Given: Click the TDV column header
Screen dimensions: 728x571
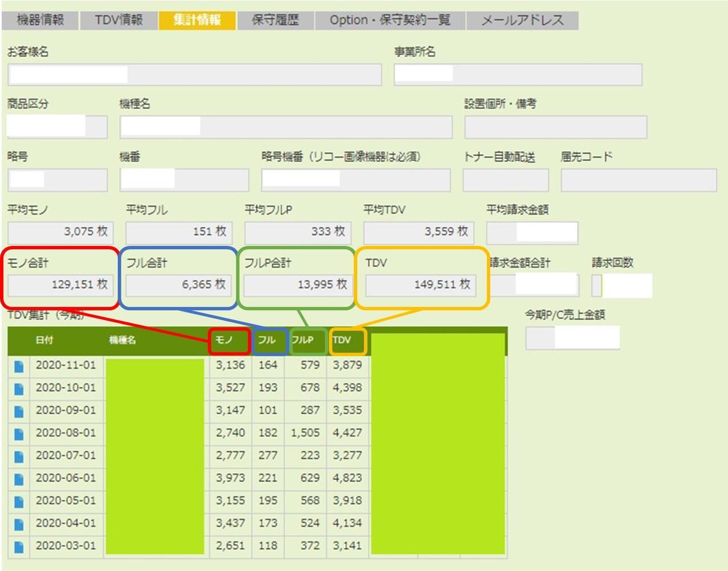Looking at the screenshot, I should pyautogui.click(x=345, y=341).
